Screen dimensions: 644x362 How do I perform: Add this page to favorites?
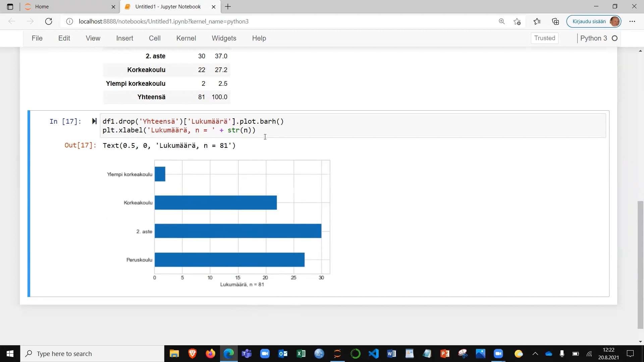coord(517,21)
